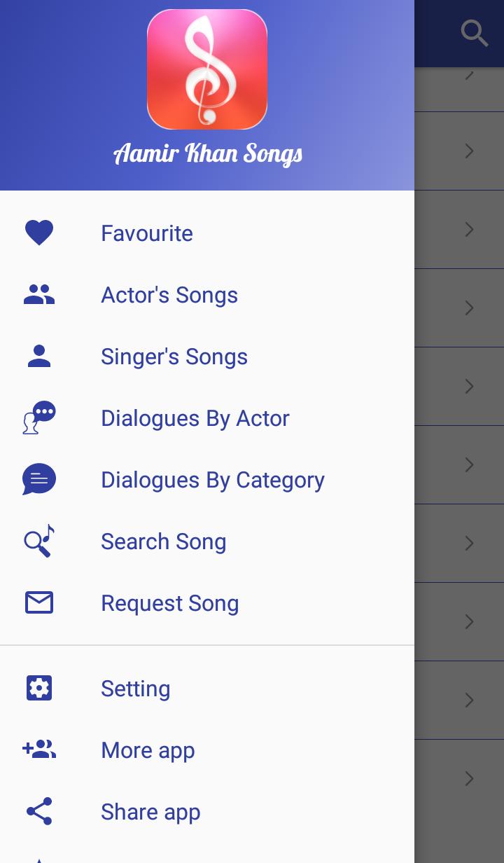The image size is (504, 863).
Task: Expand the second list row chevron
Action: tap(469, 151)
